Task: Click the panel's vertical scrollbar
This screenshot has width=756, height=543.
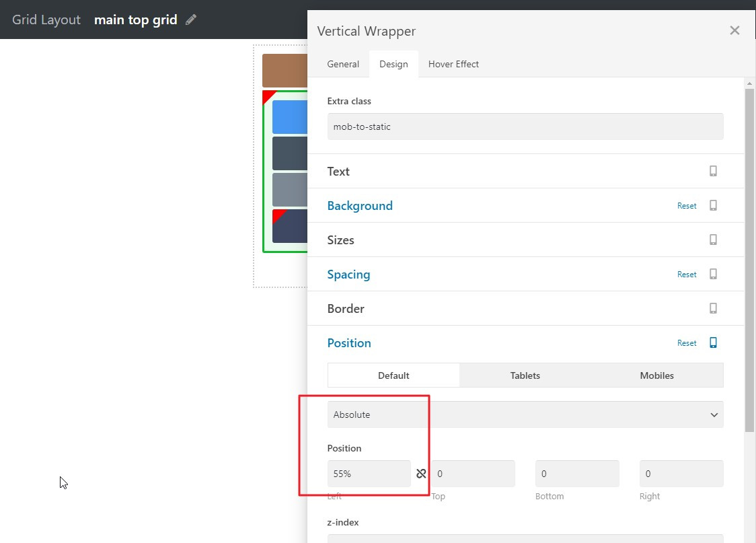Action: pyautogui.click(x=749, y=260)
